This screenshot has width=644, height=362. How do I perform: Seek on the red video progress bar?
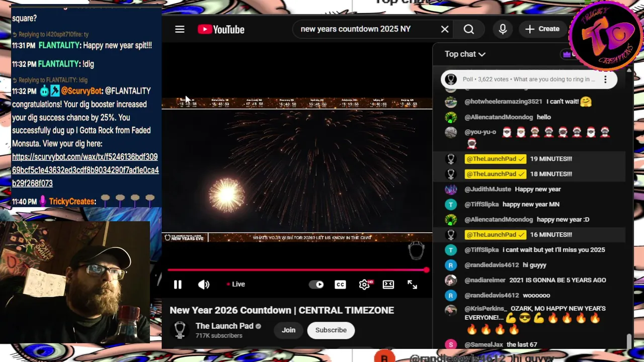click(x=298, y=270)
